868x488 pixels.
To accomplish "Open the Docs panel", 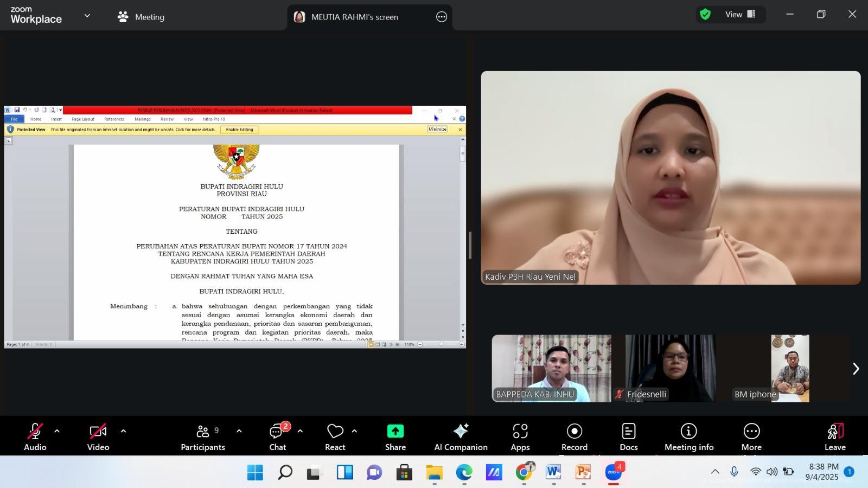I will [628, 437].
